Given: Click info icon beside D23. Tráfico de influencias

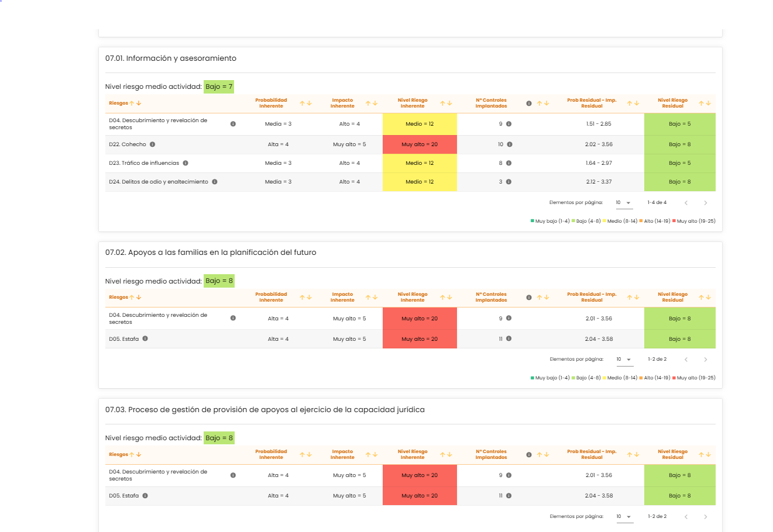Looking at the screenshot, I should (x=185, y=163).
